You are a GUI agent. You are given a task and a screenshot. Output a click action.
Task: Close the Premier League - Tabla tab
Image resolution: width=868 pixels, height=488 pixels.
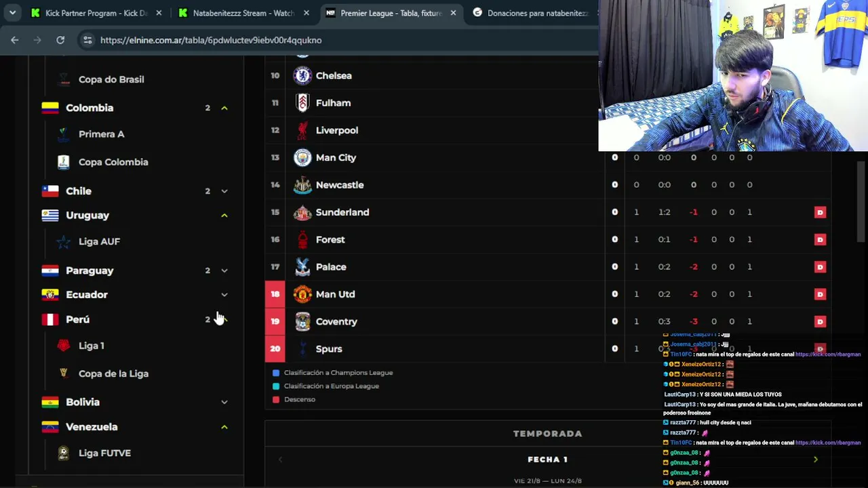click(x=453, y=13)
